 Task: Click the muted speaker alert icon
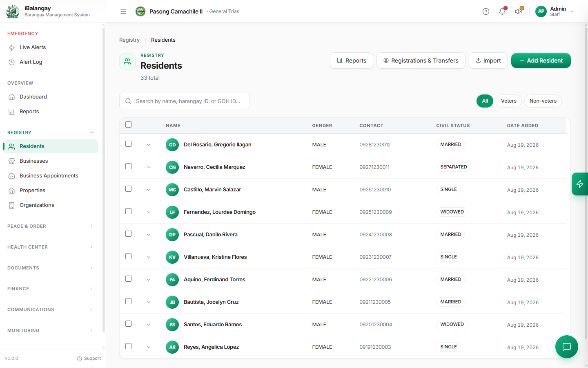pyautogui.click(x=519, y=11)
